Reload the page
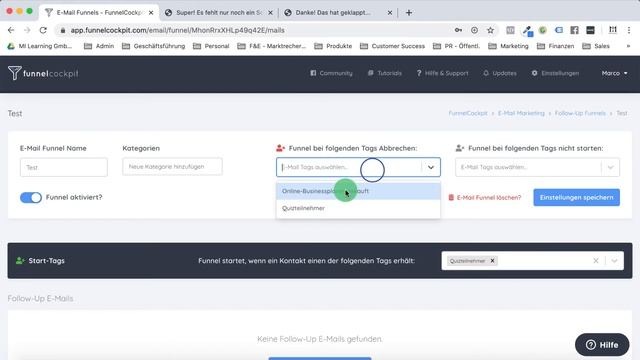Viewport: 640px width, 360px height. coord(43,30)
